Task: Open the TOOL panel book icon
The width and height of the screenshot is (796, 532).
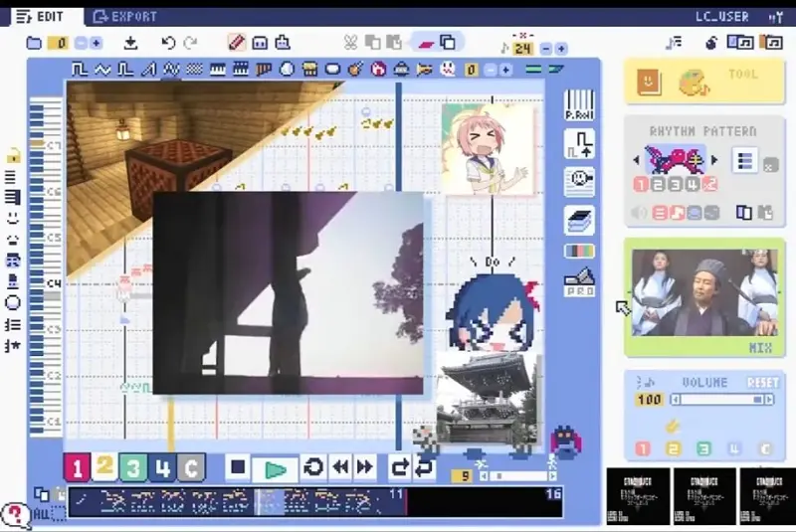Action: click(649, 82)
